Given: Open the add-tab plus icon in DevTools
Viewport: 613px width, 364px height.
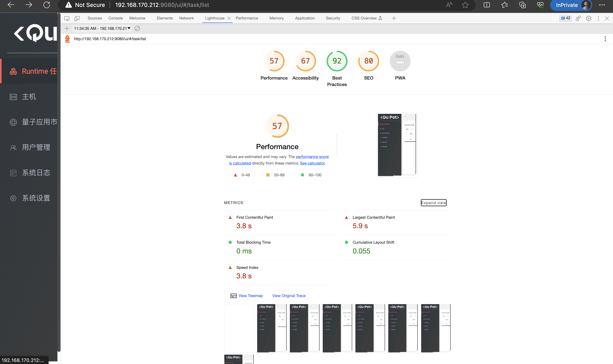Looking at the screenshot, I should point(394,18).
